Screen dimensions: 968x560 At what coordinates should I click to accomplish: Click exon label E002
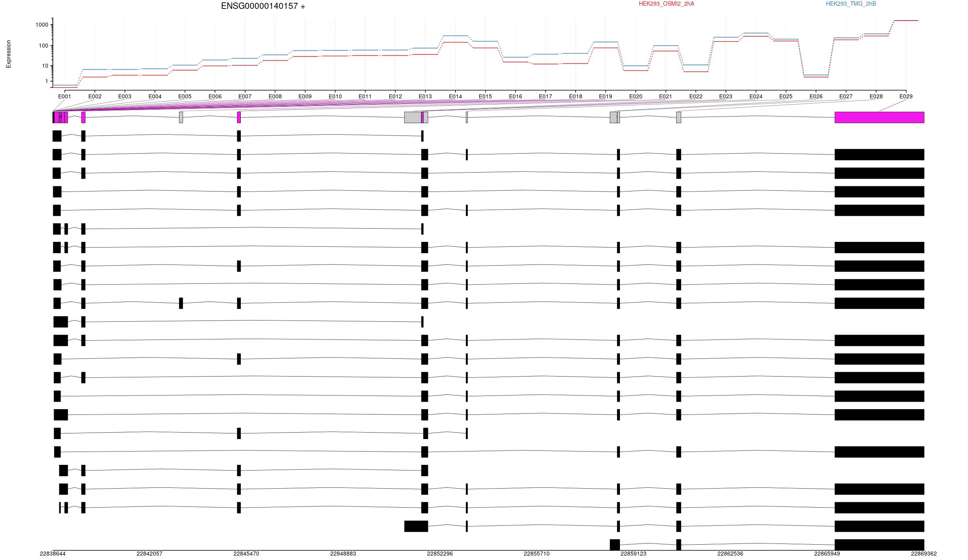(x=95, y=96)
